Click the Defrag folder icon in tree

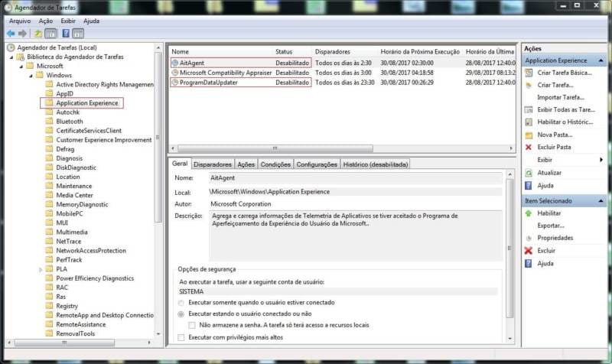click(49, 148)
